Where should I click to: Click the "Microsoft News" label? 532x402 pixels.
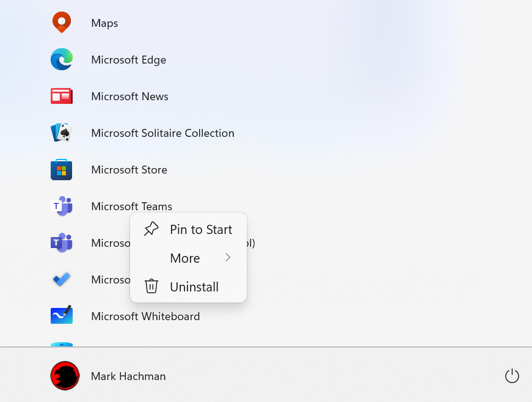(129, 97)
